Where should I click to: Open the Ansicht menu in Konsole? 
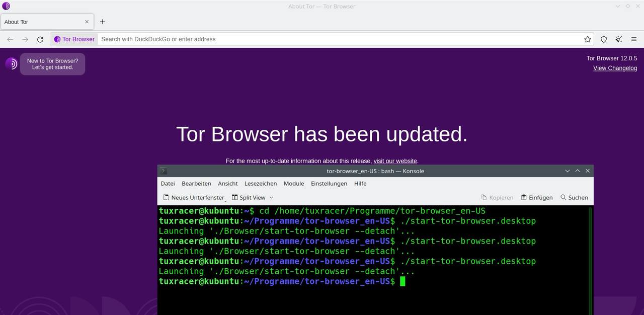coord(227,184)
